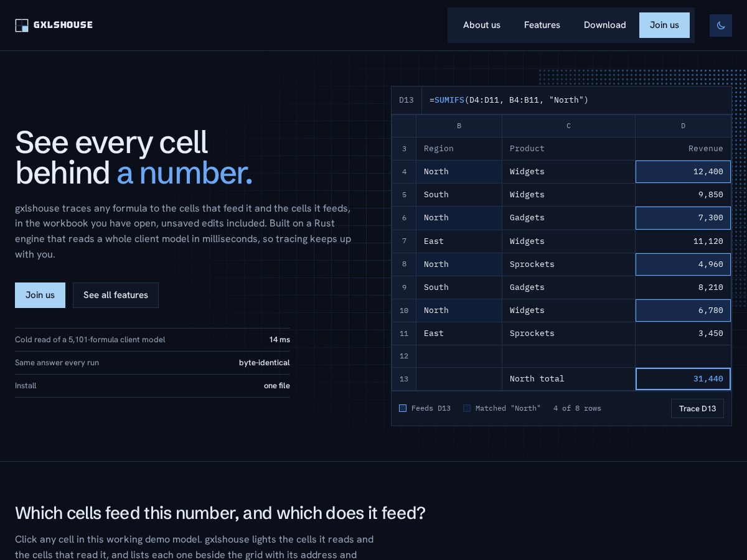Image resolution: width=747 pixels, height=560 pixels.
Task: Select column header D
Action: (683, 126)
